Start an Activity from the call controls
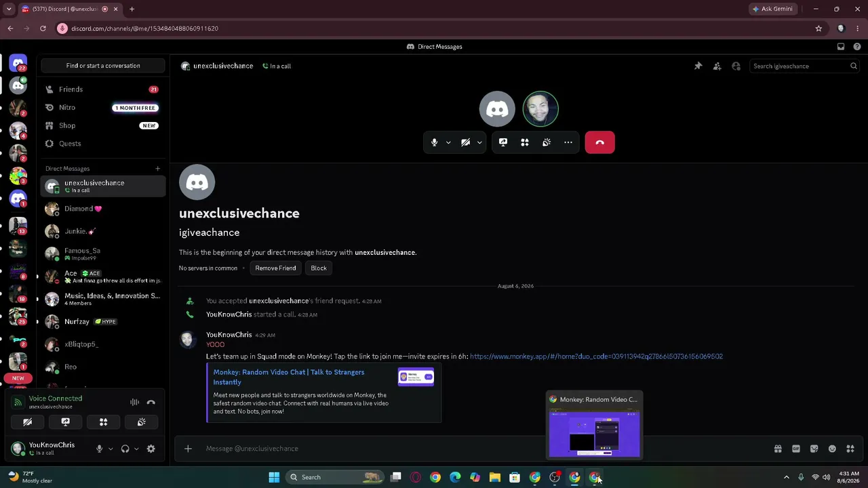 click(525, 142)
